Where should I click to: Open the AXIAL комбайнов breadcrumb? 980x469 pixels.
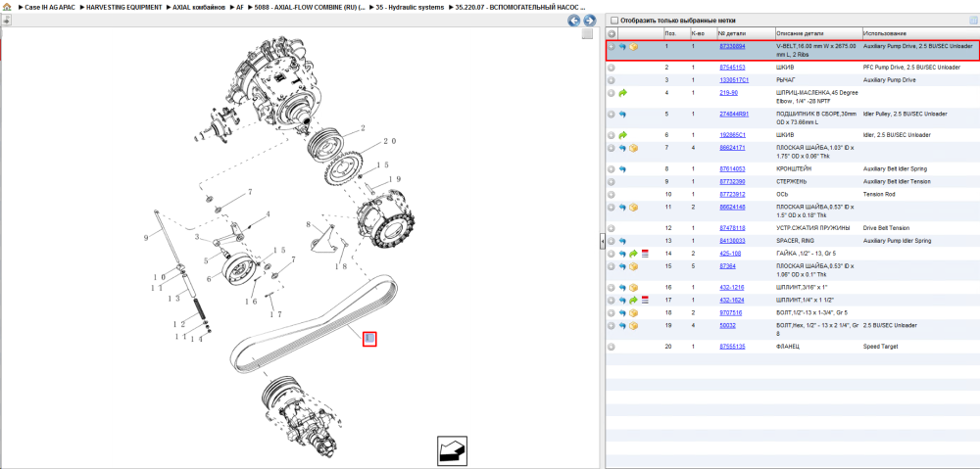(199, 7)
